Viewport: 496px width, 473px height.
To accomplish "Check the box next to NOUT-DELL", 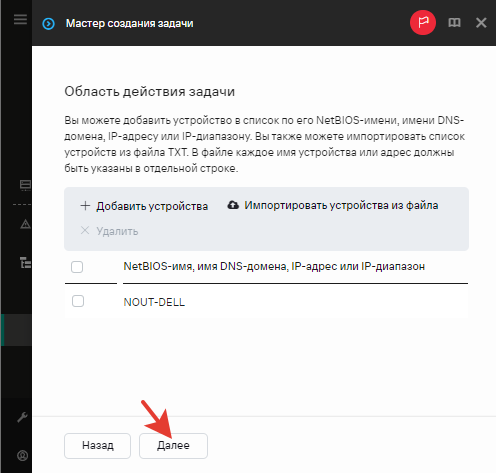I will click(x=78, y=301).
